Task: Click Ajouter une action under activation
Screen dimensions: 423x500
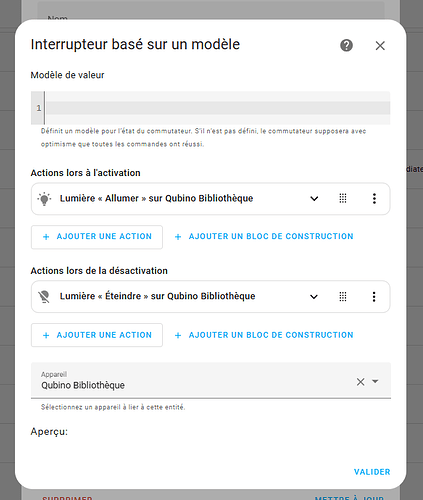Action: pos(97,237)
